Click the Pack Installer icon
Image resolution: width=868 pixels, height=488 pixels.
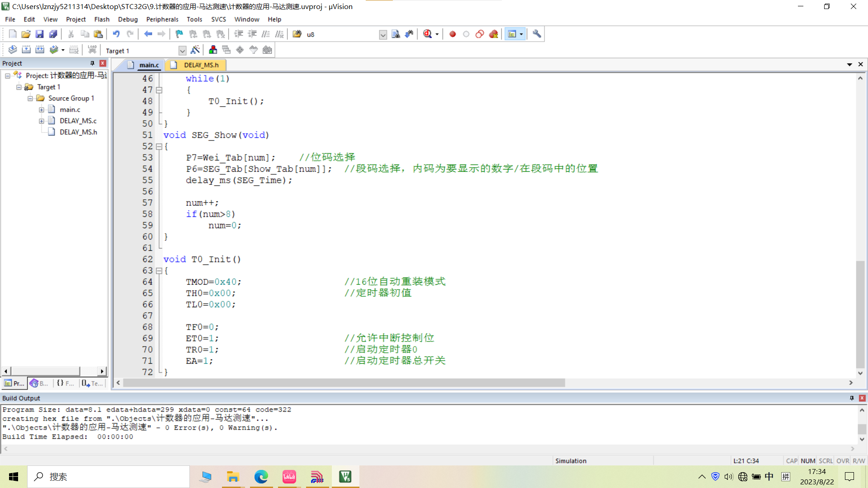267,50
